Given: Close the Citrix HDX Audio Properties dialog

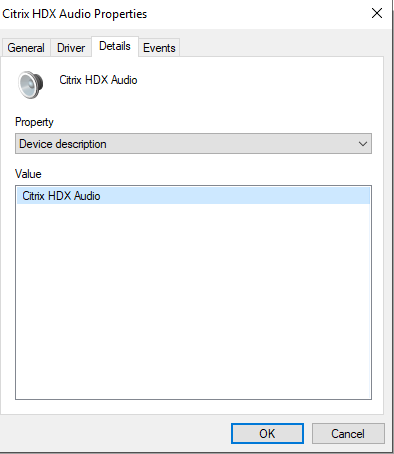Looking at the screenshot, I should pos(377,13).
